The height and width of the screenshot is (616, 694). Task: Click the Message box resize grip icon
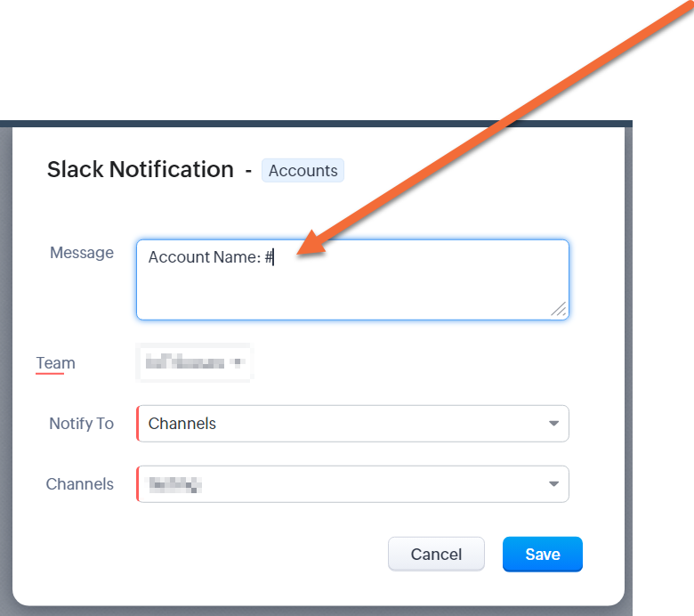click(559, 309)
